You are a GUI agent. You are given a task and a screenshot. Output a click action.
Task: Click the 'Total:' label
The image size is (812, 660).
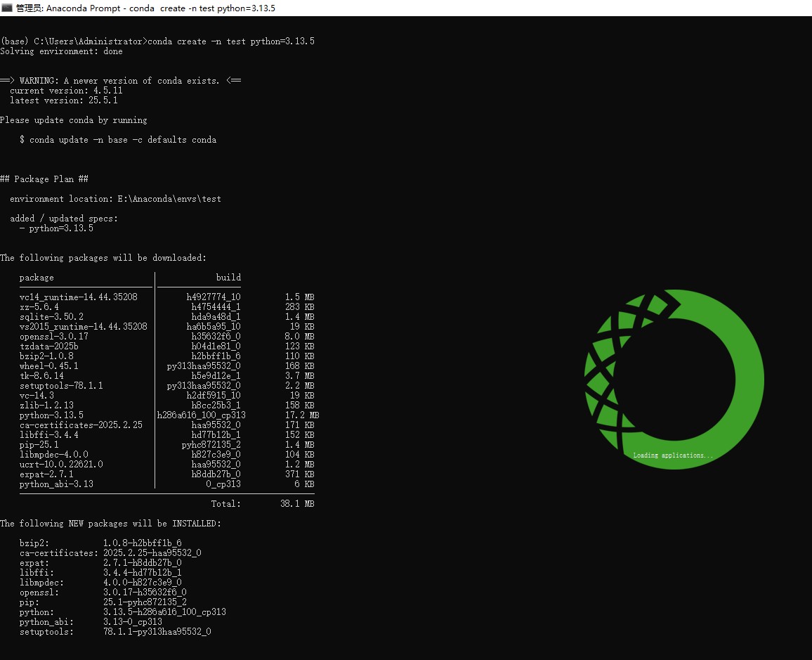click(225, 504)
